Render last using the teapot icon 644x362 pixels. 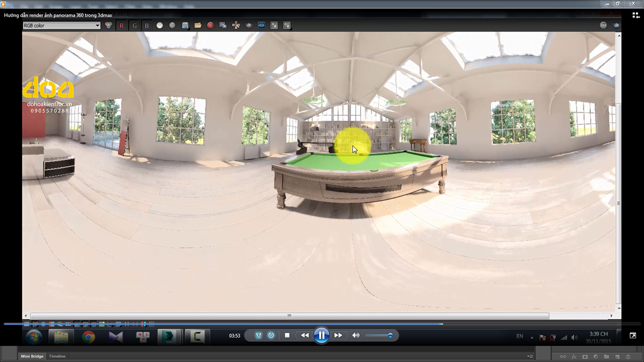248,25
